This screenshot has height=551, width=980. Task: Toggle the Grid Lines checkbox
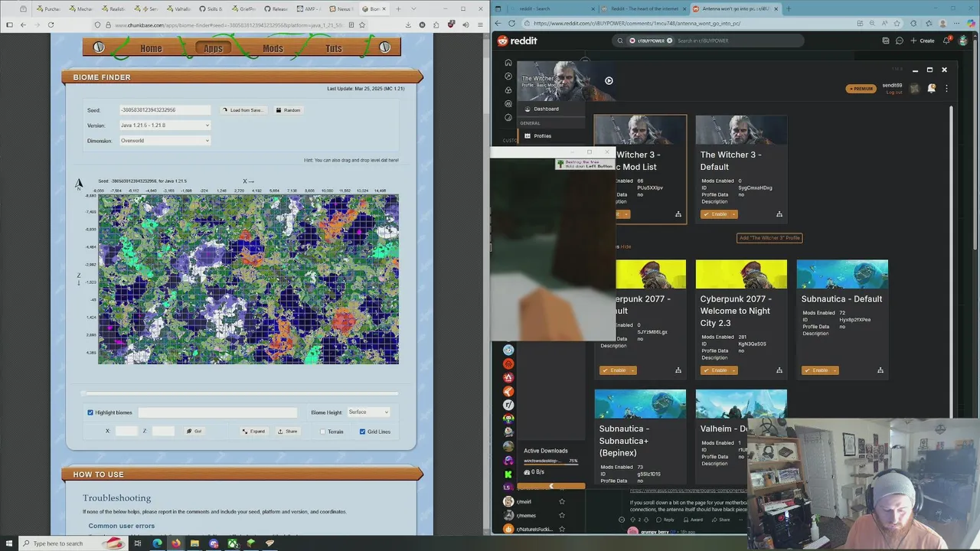(x=362, y=432)
